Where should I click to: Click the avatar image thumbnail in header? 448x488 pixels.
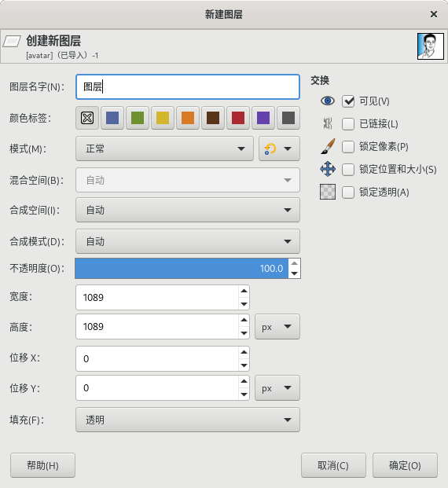(x=431, y=46)
